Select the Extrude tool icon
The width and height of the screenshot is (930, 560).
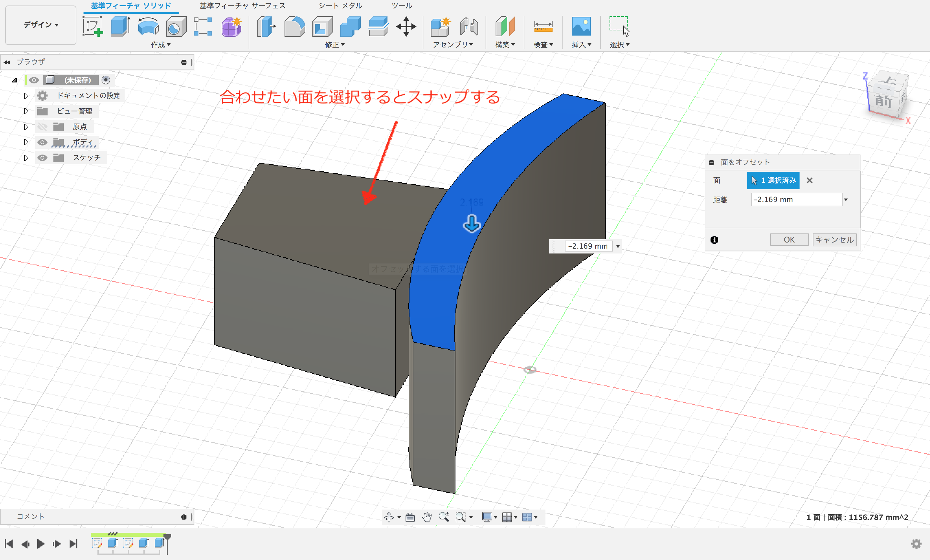(x=120, y=27)
